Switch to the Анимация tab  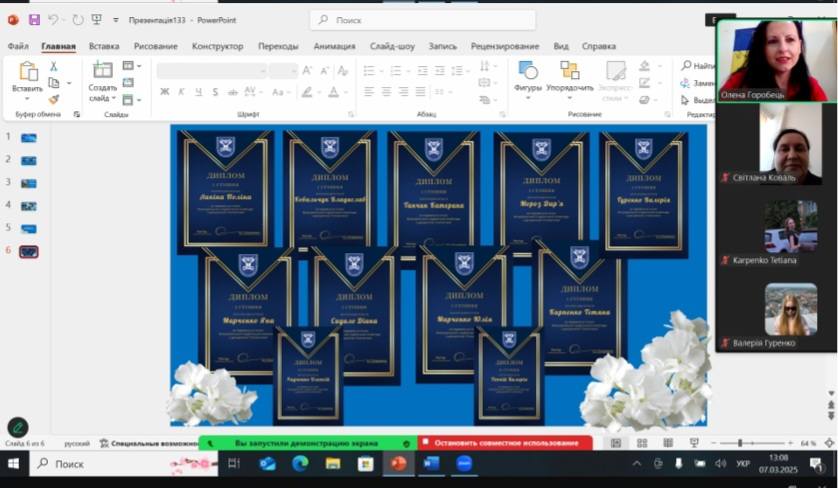tap(333, 46)
